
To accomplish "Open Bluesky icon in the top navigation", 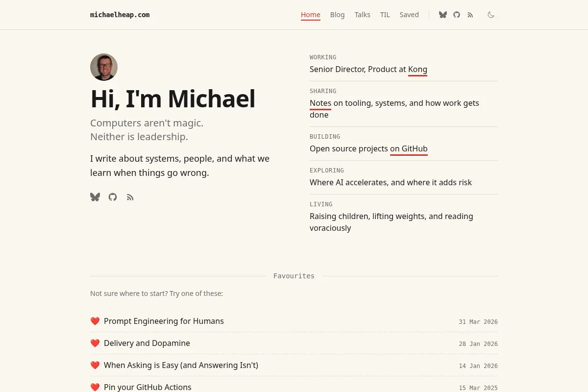I will (x=443, y=15).
